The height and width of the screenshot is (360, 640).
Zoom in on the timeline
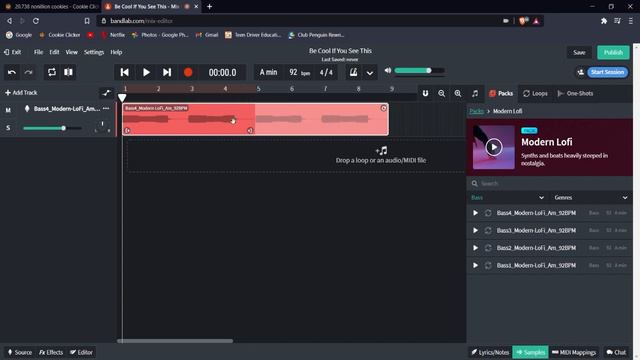coord(458,93)
